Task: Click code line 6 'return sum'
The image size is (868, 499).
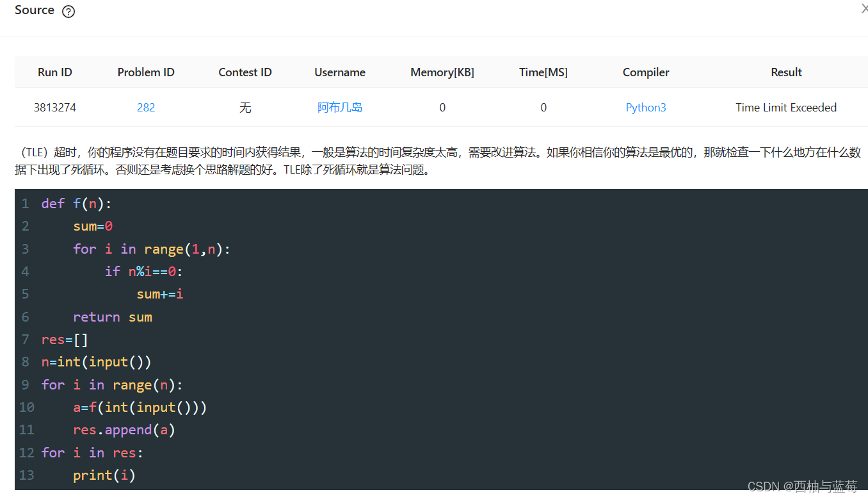Action: (x=113, y=317)
